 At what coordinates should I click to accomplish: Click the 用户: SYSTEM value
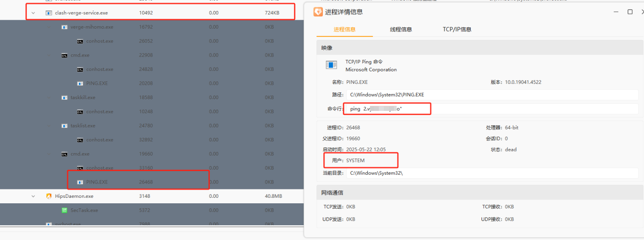click(x=355, y=161)
